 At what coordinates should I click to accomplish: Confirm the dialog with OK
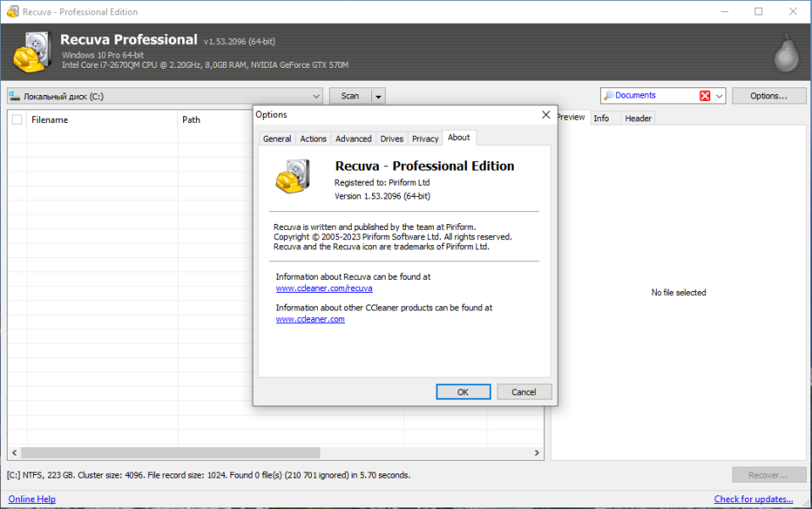click(x=463, y=392)
